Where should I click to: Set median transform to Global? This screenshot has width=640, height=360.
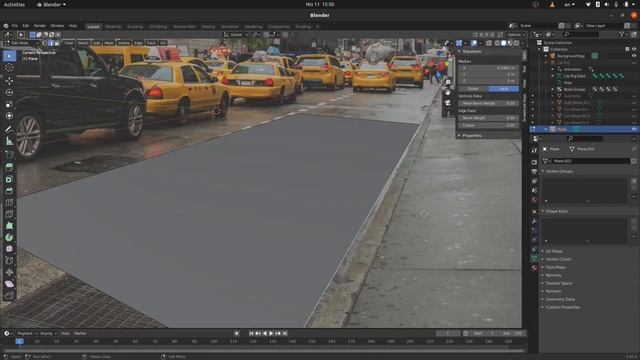[473, 89]
